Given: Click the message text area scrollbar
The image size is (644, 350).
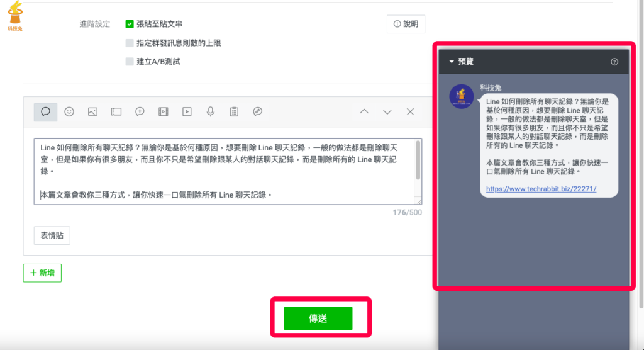Looking at the screenshot, I should pos(418,161).
